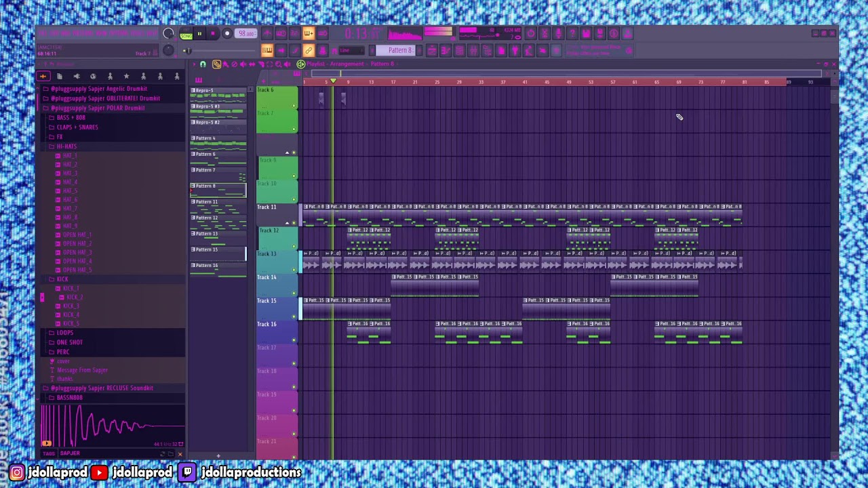Switch between Pattern and Song mode
The image size is (868, 488).
tap(186, 34)
